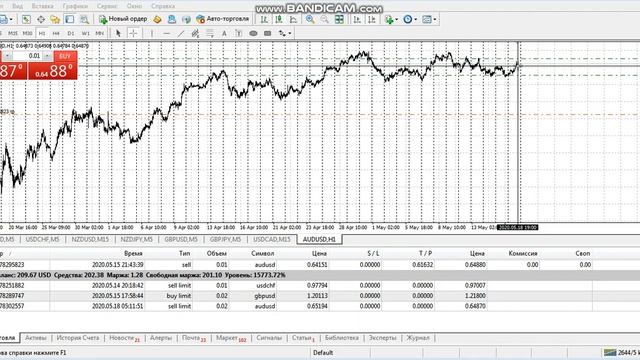
Task: Toggle chart auto scroll
Action: click(x=357, y=19)
